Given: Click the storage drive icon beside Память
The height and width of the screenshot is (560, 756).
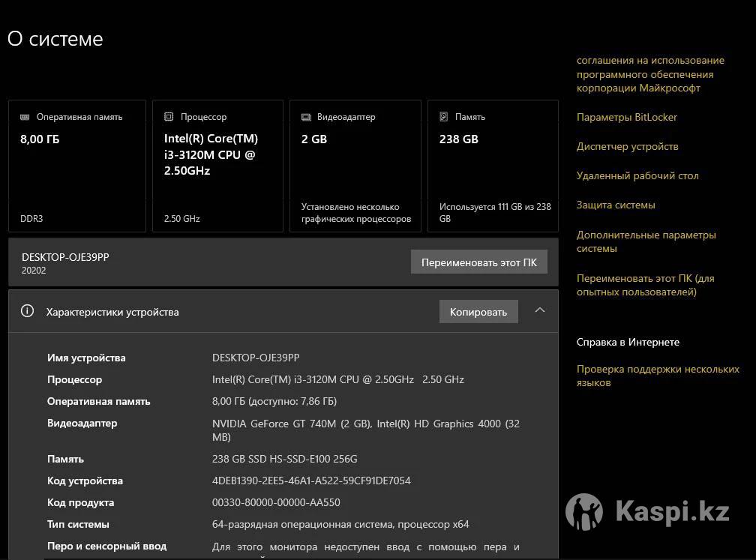Looking at the screenshot, I should click(444, 117).
